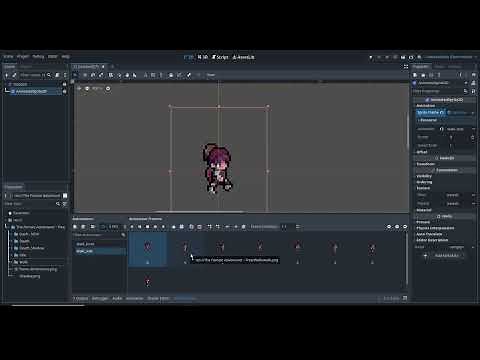Screen dimensions: 480x360
Task: Toggle smart snapping in viewport toolbar
Action: tap(145, 75)
